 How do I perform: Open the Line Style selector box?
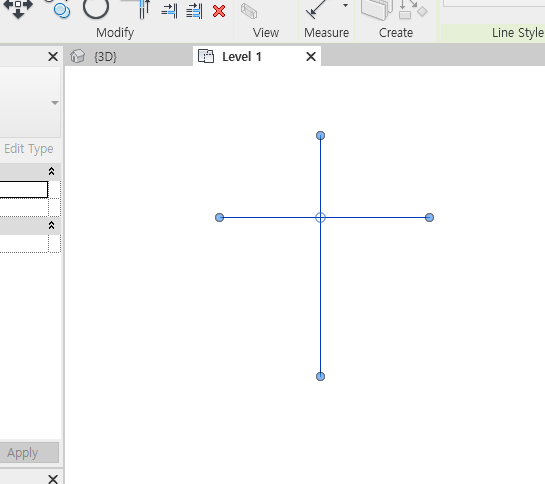(494, 3)
